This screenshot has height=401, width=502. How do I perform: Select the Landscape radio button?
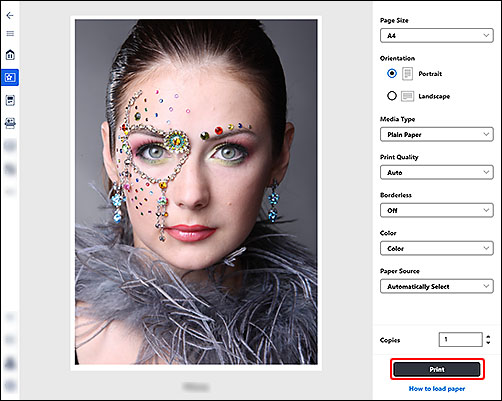point(392,96)
